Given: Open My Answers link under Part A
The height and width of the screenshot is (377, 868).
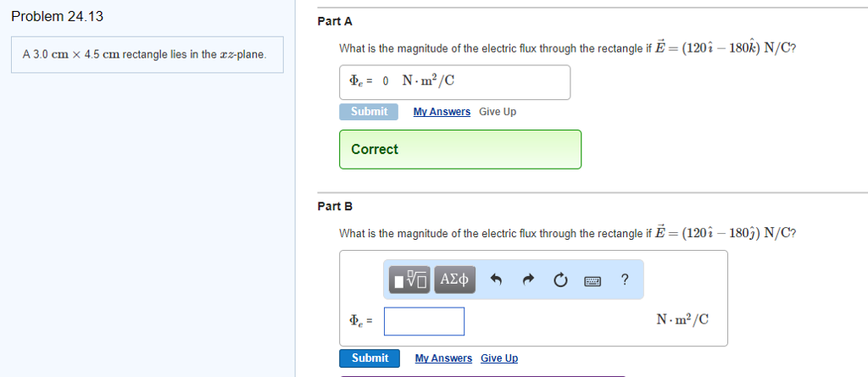Looking at the screenshot, I should (442, 112).
